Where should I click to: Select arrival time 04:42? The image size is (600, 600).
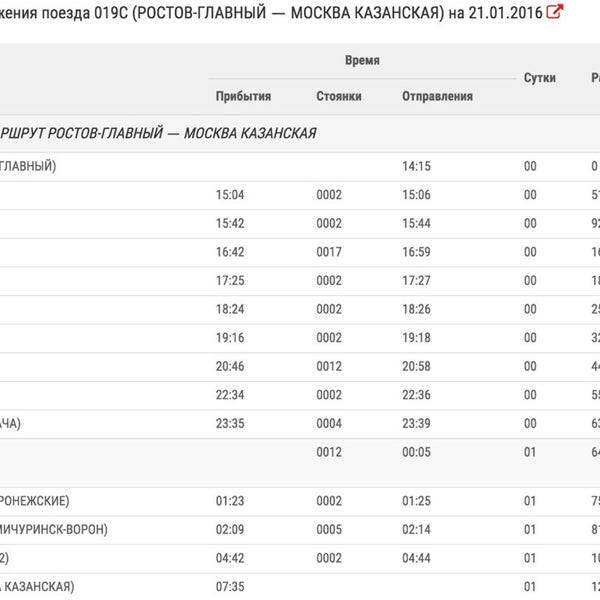230,558
